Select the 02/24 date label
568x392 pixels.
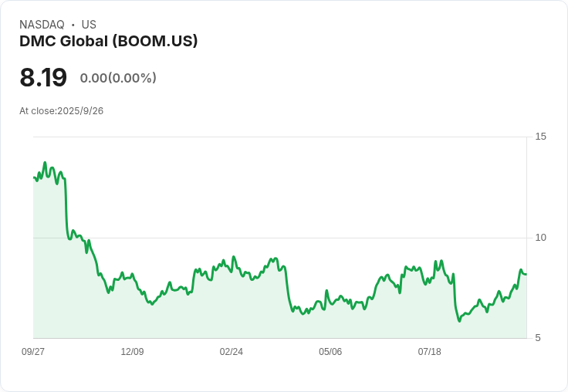[231, 352]
